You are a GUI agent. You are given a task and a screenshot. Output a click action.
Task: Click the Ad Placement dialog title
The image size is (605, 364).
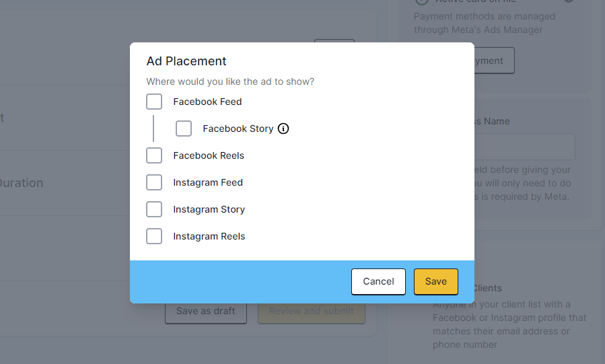pyautogui.click(x=186, y=61)
